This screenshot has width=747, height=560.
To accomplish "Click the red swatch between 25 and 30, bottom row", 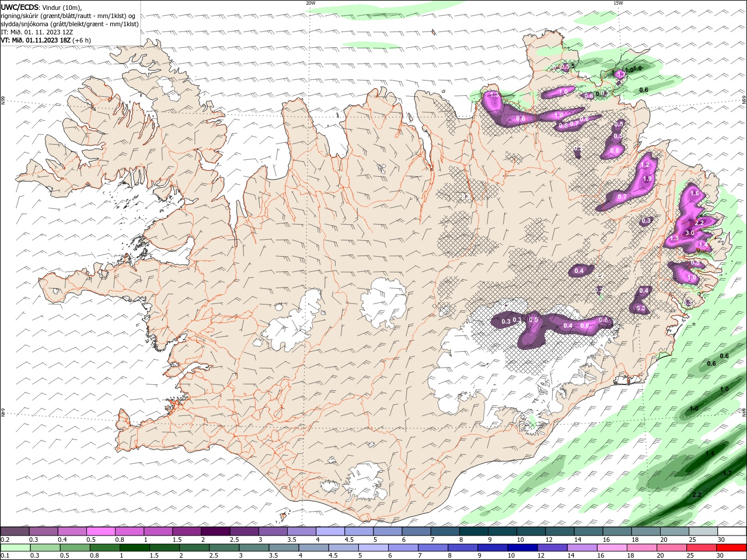I will click(701, 548).
